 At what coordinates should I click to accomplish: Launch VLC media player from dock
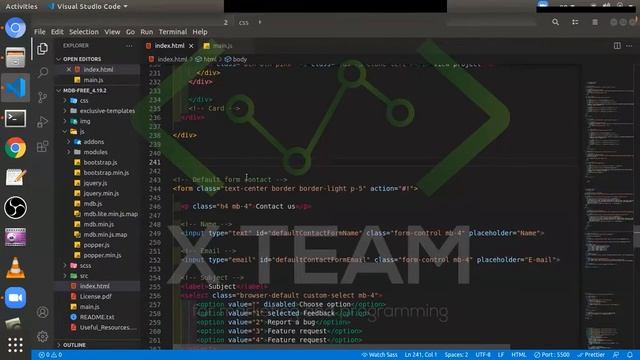(16, 268)
